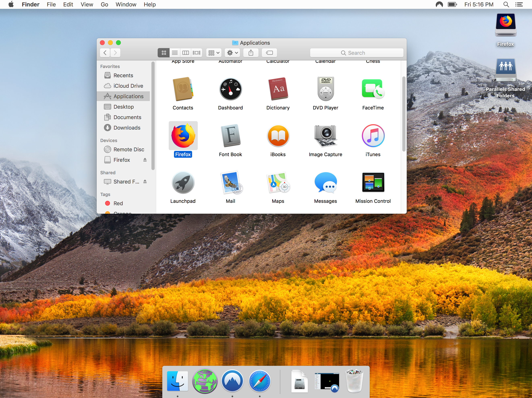Select the DVD Player app icon
This screenshot has height=398, width=532.
(x=325, y=89)
